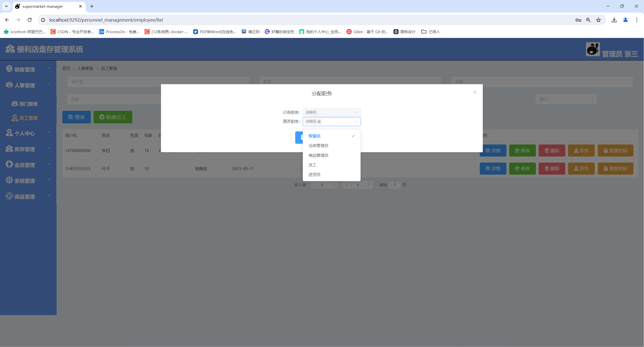This screenshot has height=347, width=644.
Task: Reload the browser page
Action: tap(29, 20)
